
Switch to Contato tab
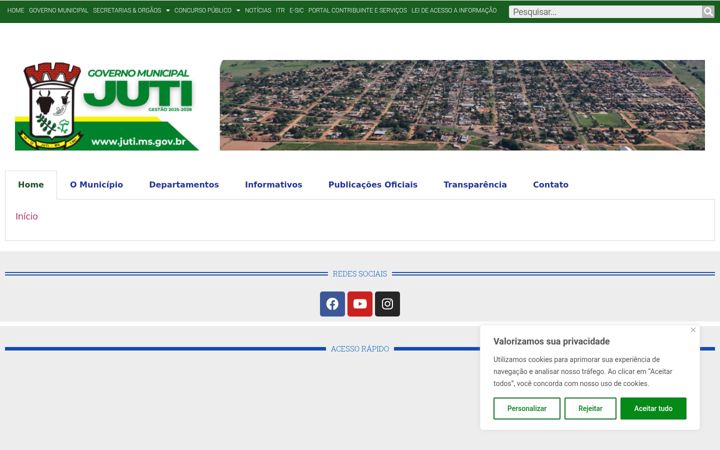(551, 185)
